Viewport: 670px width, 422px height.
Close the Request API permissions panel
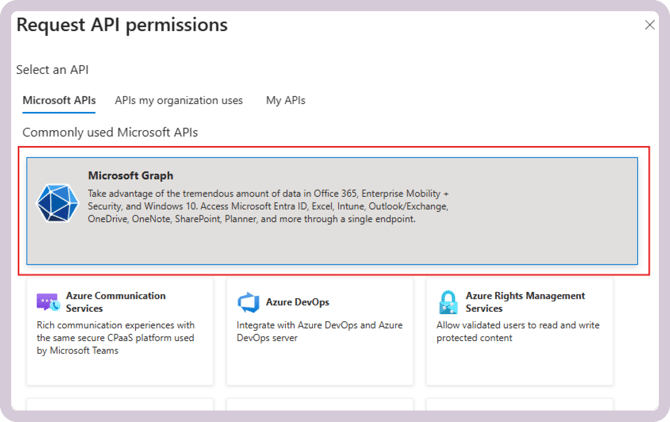[x=649, y=25]
